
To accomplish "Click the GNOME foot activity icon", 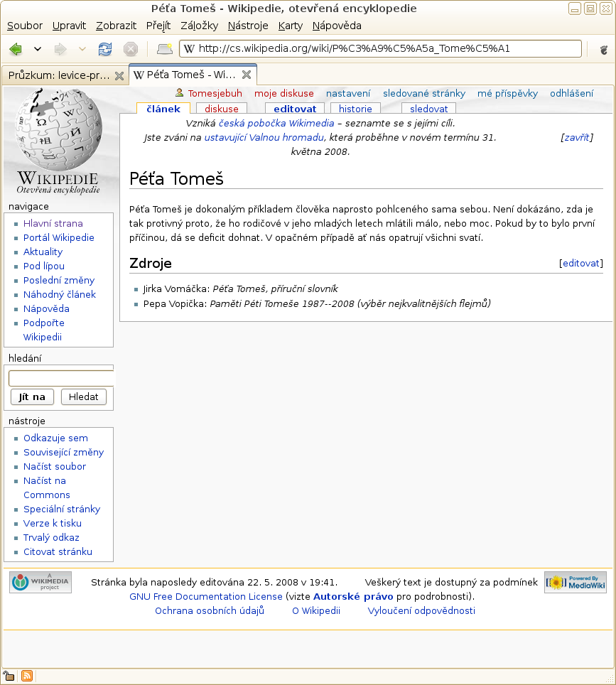I will [604, 49].
